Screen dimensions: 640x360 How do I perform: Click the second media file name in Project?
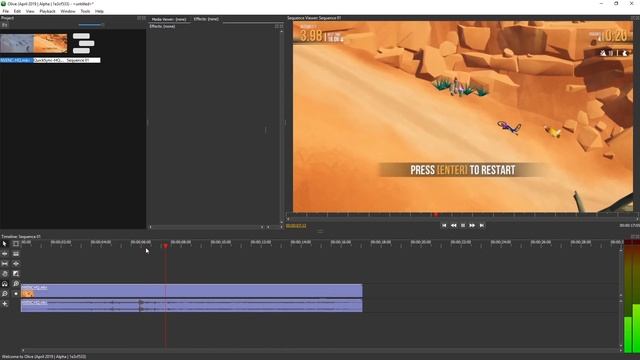tap(49, 60)
